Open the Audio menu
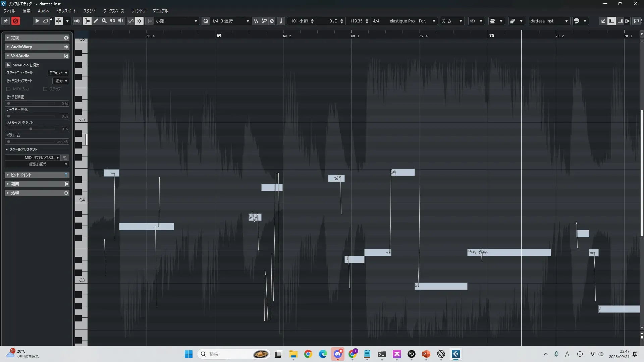644x362 pixels. click(x=43, y=11)
